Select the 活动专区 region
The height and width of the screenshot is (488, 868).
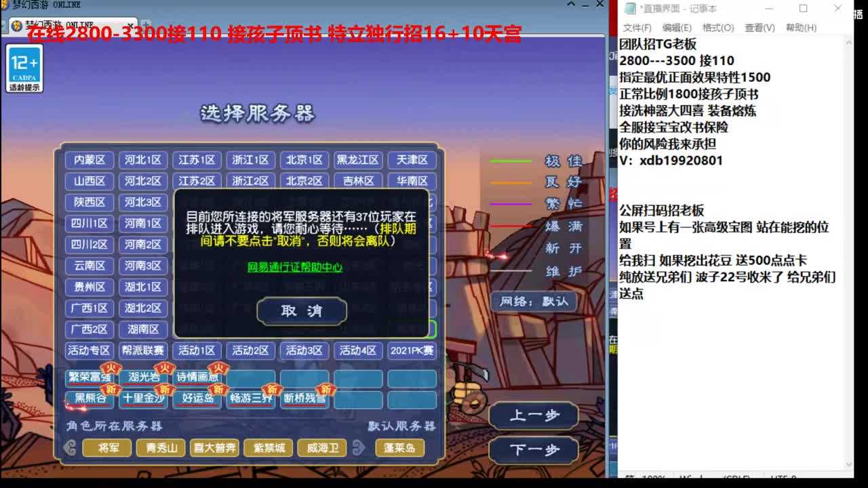tap(90, 350)
